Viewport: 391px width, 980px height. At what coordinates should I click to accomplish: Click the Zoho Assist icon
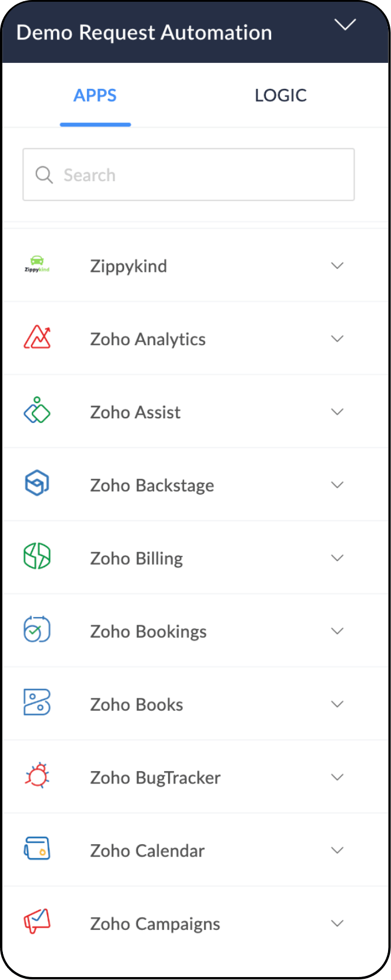click(37, 411)
